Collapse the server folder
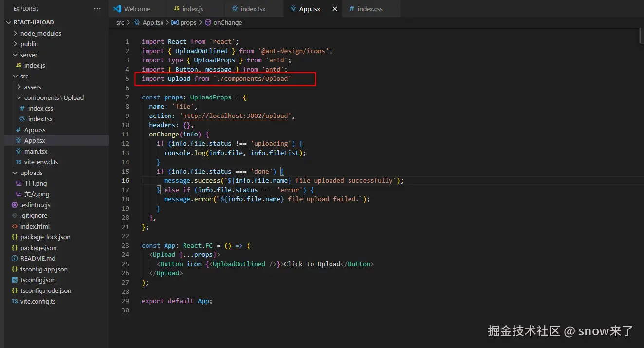The height and width of the screenshot is (348, 644). (15, 55)
